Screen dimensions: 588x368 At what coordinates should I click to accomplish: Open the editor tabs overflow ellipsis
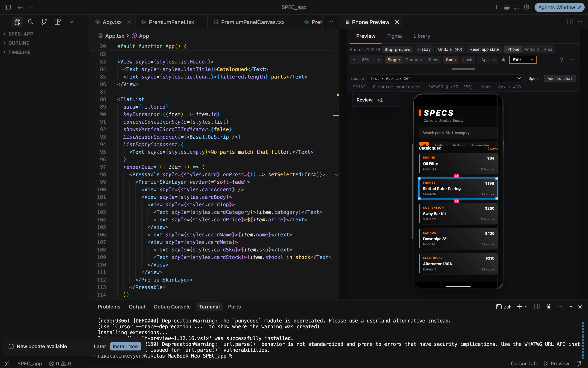coord(331,22)
